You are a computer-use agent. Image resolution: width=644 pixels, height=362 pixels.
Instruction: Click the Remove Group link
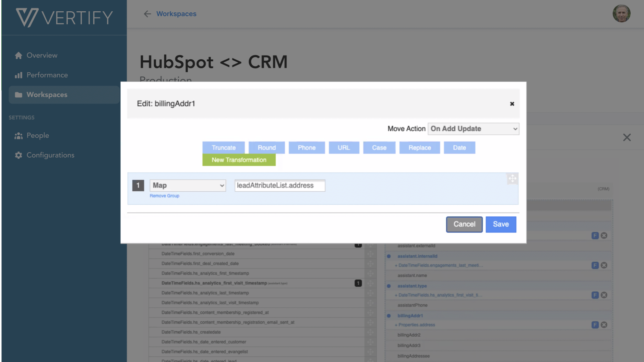pos(164,196)
